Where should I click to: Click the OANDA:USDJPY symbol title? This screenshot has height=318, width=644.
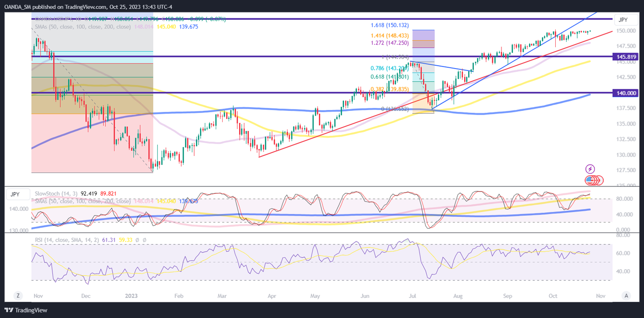[55, 19]
